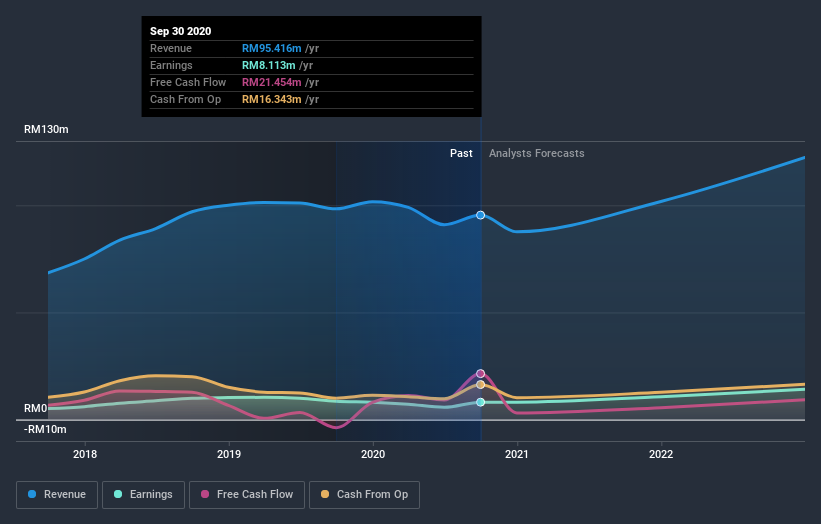The image size is (821, 524).
Task: Click the Sep 30 2020 tooltip date
Action: pos(181,31)
